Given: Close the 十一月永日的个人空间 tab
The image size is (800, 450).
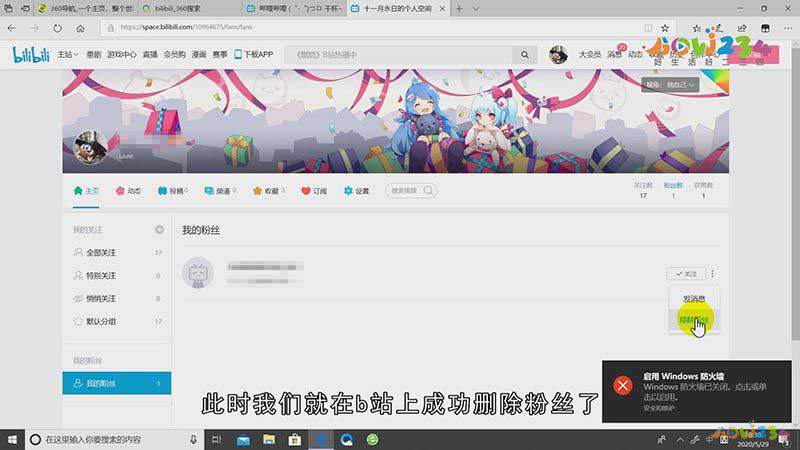Looking at the screenshot, I should (442, 9).
